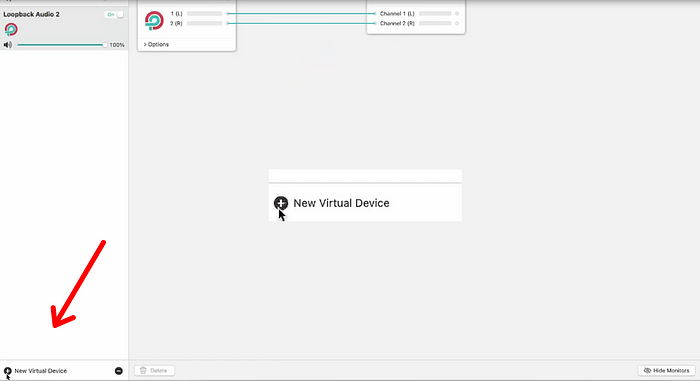Click the Loopback Audio 2 volume slider
Image resolution: width=700 pixels, height=381 pixels.
(62, 45)
